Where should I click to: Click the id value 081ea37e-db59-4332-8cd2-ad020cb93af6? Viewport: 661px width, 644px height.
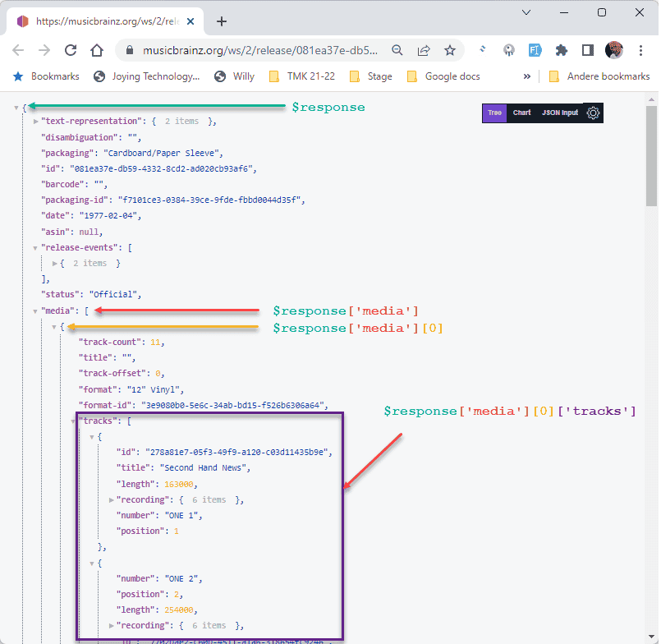pyautogui.click(x=162, y=168)
